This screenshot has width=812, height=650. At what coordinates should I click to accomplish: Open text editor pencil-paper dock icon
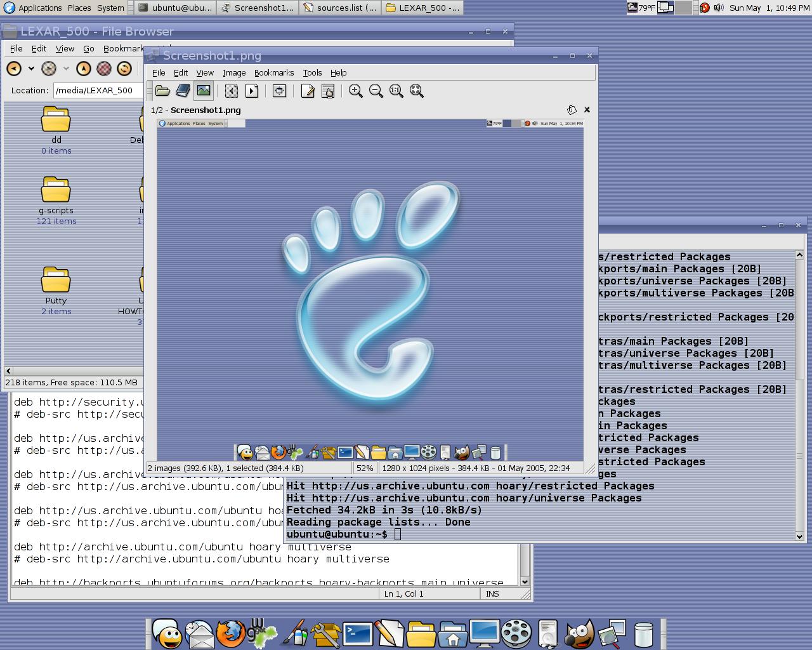389,633
